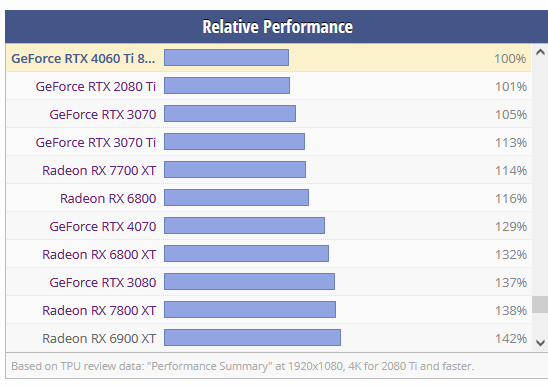
Task: Click the performance bar for RTX 4060 Ti
Action: [226, 57]
